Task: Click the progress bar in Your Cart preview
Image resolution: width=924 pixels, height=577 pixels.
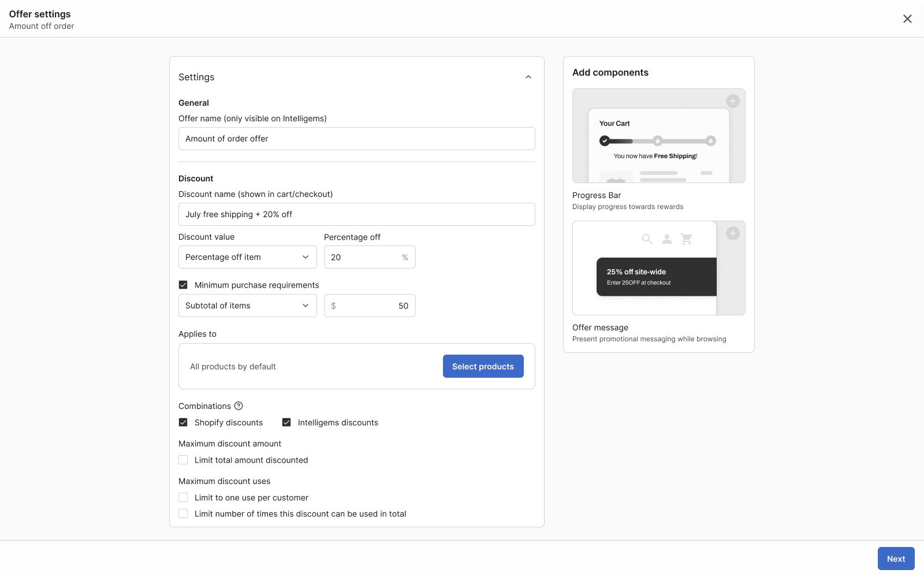Action: point(657,141)
